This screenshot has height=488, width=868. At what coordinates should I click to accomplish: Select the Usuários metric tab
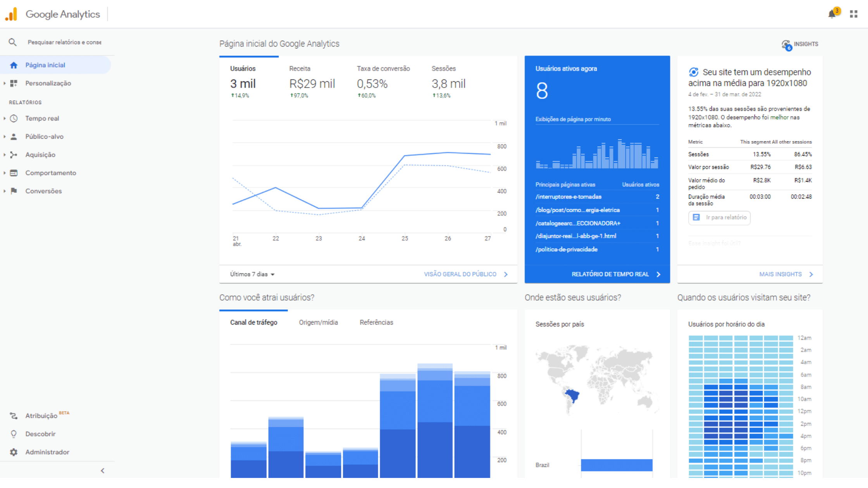tap(249, 82)
